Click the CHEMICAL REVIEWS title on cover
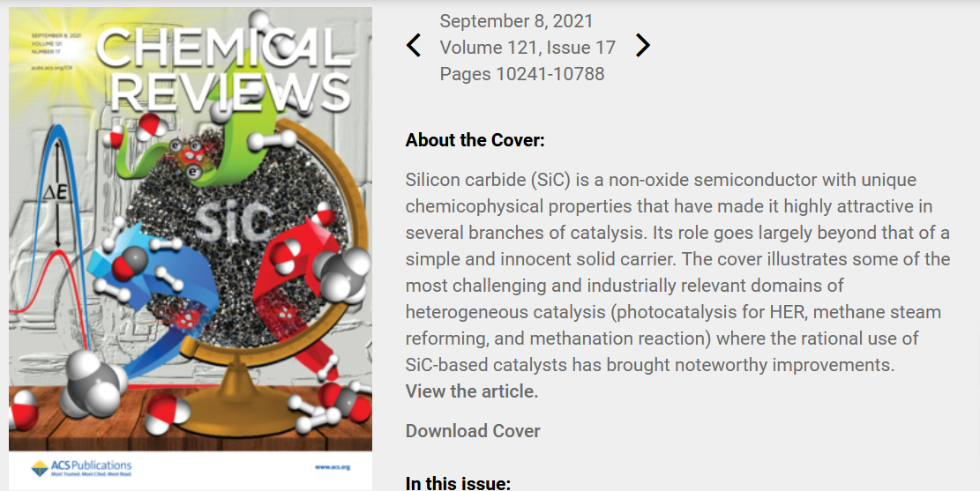Viewport: 980px width, 491px height. [x=219, y=69]
